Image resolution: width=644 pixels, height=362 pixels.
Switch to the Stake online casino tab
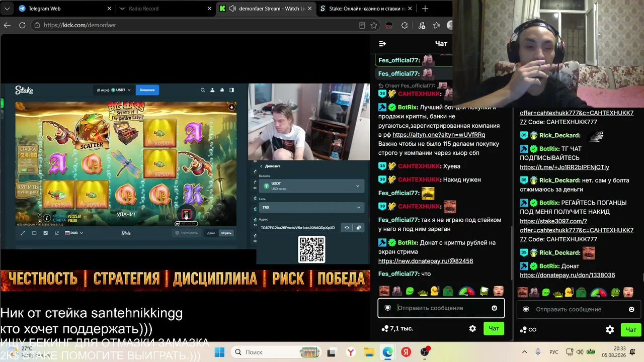tap(366, 9)
